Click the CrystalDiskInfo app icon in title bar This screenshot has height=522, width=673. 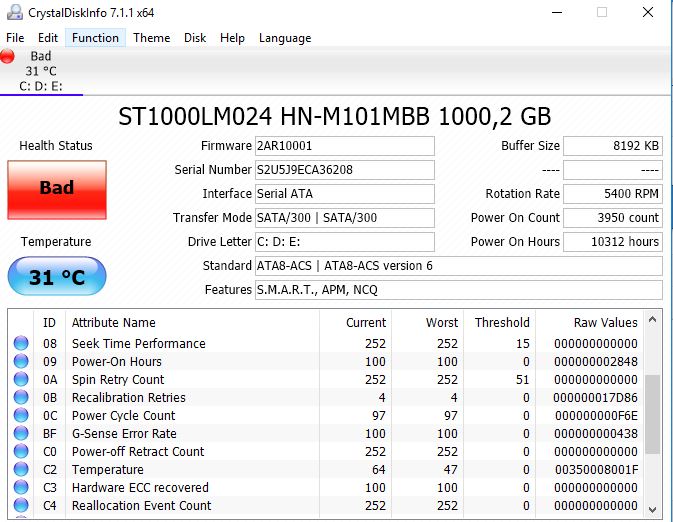tap(15, 12)
